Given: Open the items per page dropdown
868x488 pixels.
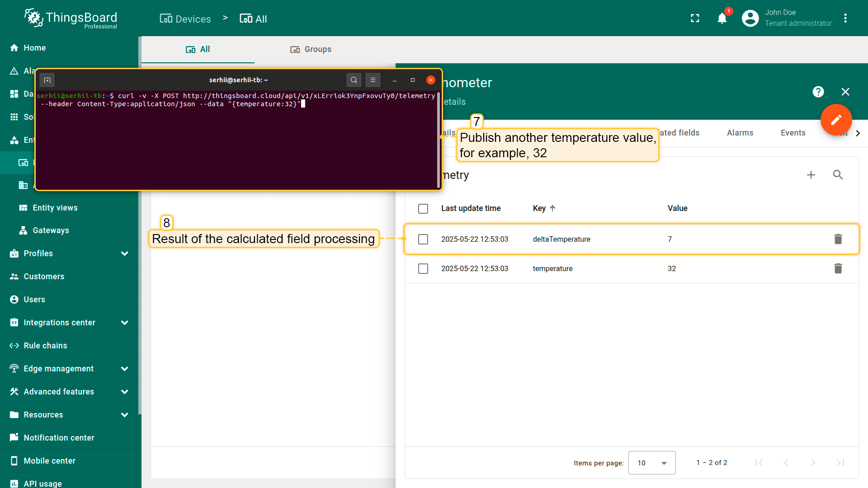Looking at the screenshot, I should [651, 463].
